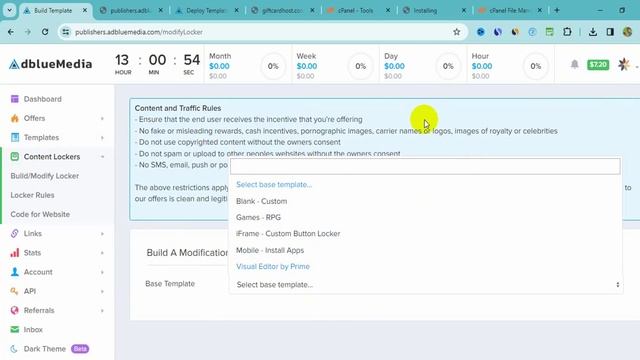This screenshot has width=640, height=360.
Task: Expand the Referrals submenu
Action: click(x=102, y=310)
